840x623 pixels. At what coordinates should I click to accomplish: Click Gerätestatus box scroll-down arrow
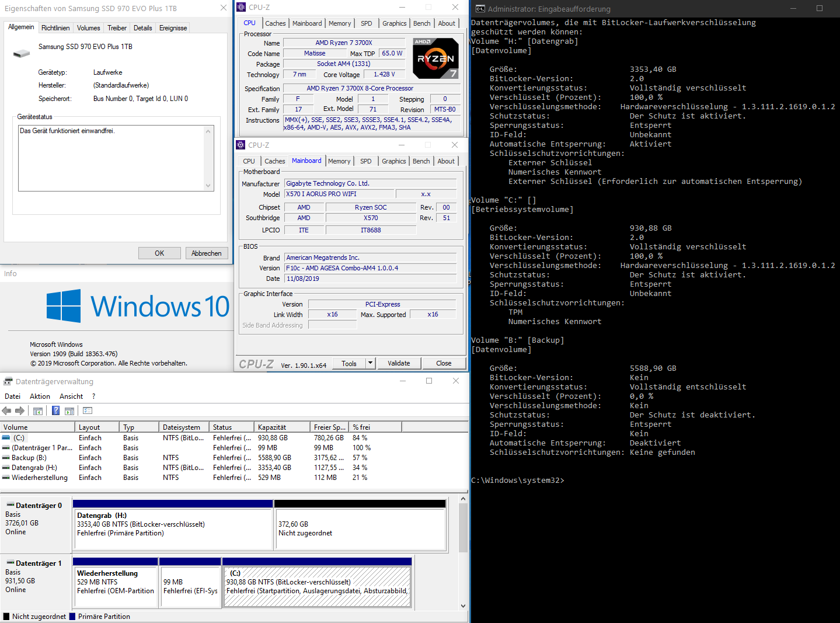(x=208, y=186)
